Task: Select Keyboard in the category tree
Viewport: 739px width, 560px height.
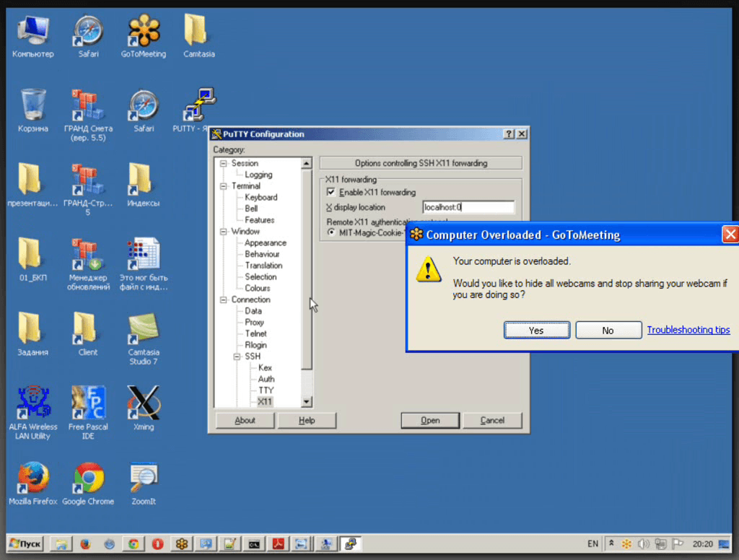Action: coord(261,197)
